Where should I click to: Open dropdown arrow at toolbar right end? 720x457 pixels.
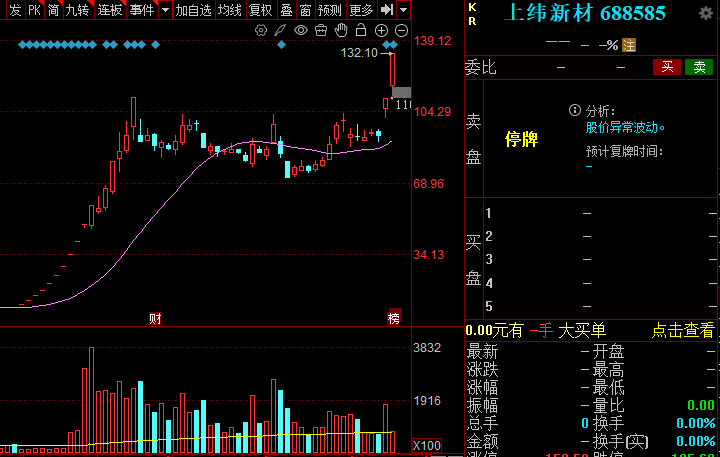tap(403, 10)
